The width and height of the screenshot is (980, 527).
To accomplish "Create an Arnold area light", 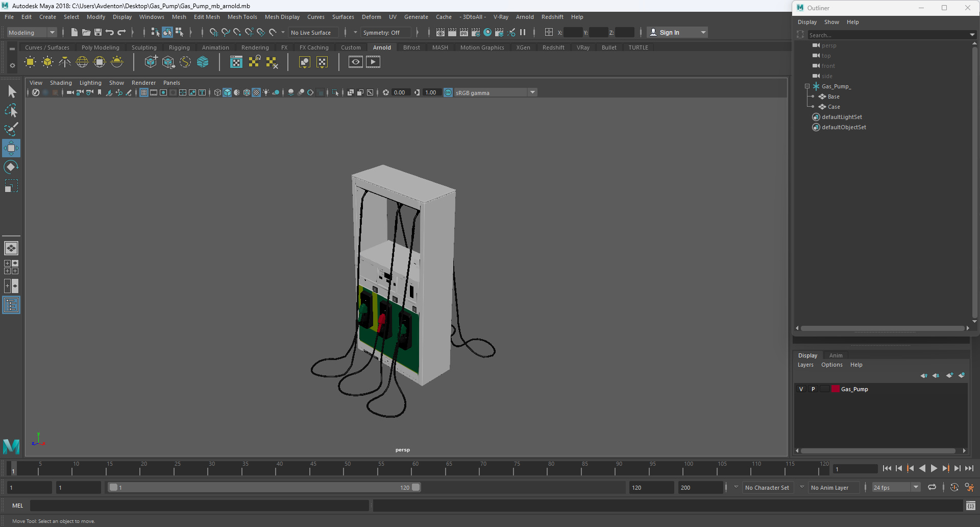I will (x=30, y=62).
